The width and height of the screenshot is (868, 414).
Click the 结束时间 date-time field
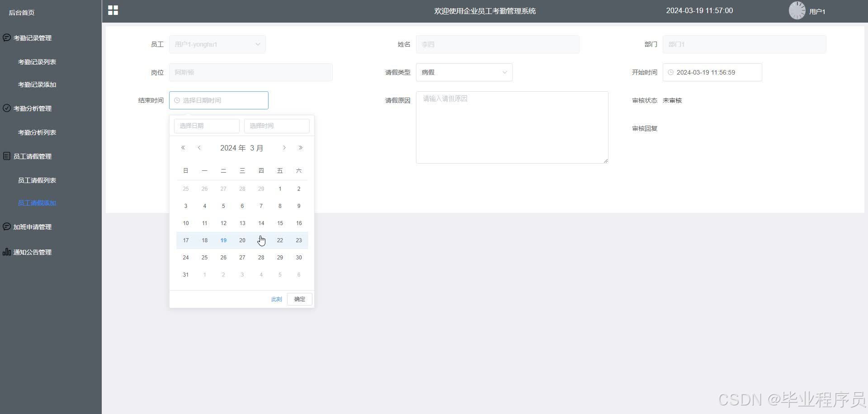[219, 100]
